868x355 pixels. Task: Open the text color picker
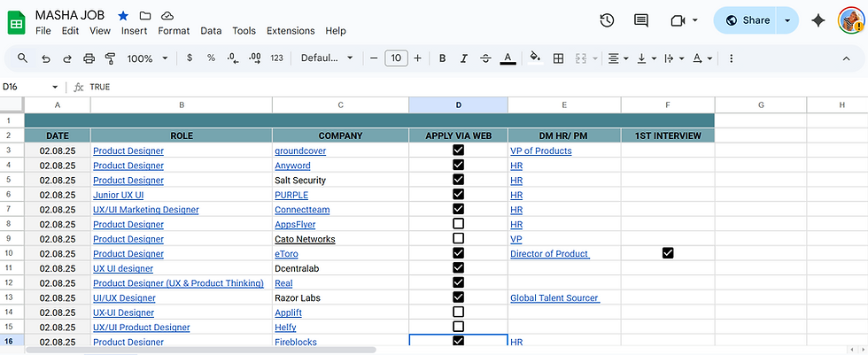click(508, 58)
